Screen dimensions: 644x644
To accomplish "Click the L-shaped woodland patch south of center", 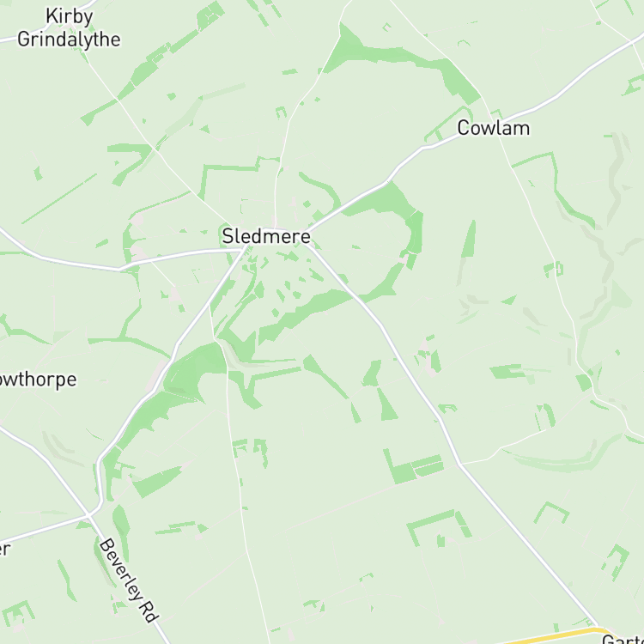I will (x=413, y=466).
